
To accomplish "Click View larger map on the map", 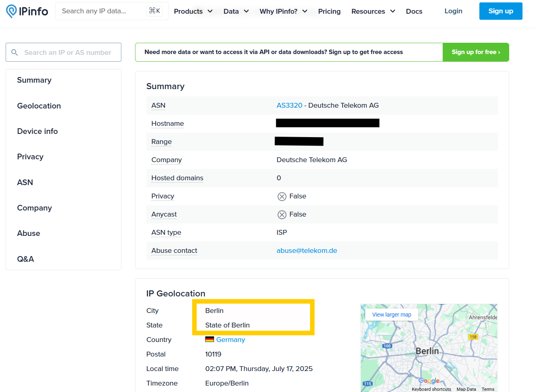I will 391,315.
